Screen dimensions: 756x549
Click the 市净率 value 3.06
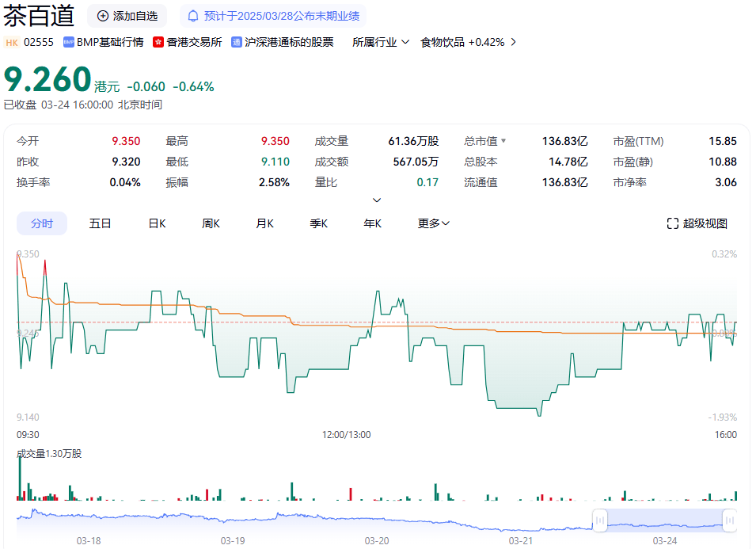pyautogui.click(x=726, y=182)
